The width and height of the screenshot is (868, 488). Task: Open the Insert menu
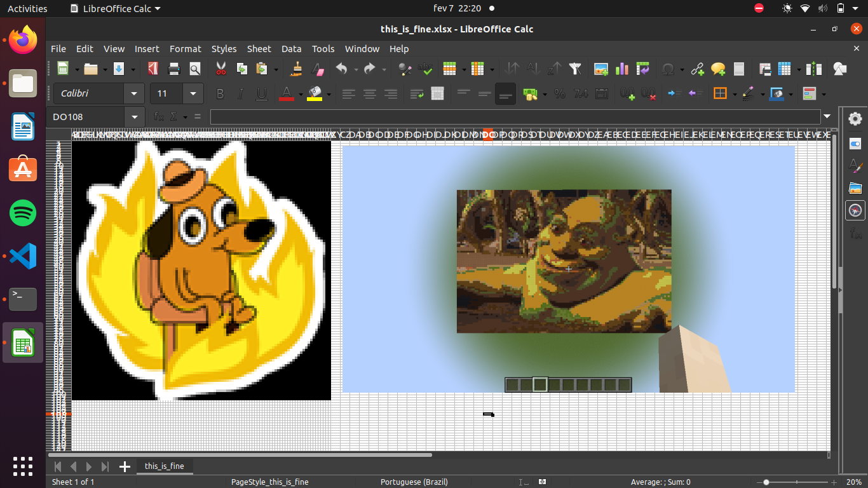coord(147,49)
